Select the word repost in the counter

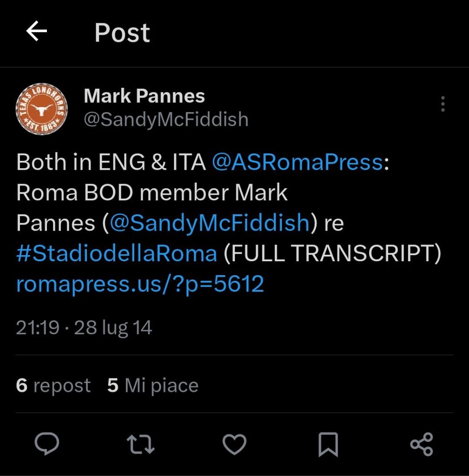tap(62, 386)
